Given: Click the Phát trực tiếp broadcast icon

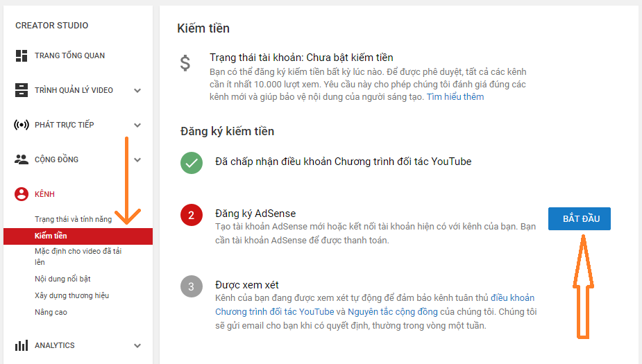Looking at the screenshot, I should tap(22, 125).
